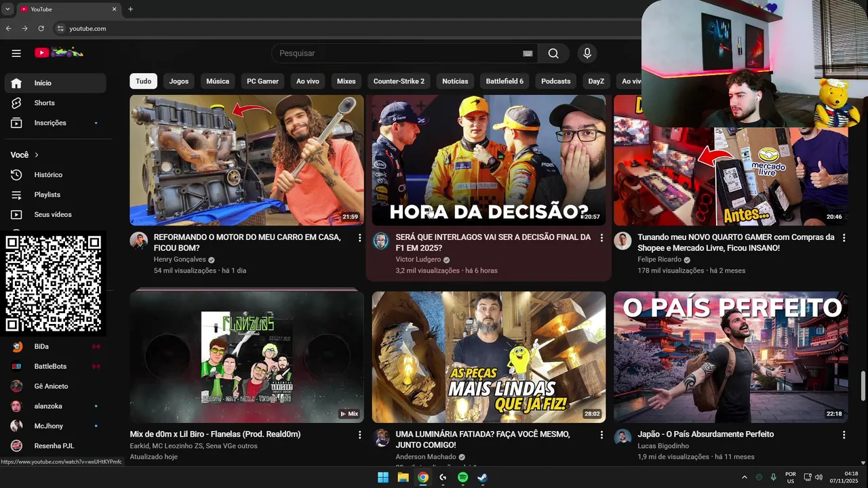868x488 pixels.
Task: Open more options for Japão video
Action: [844, 434]
